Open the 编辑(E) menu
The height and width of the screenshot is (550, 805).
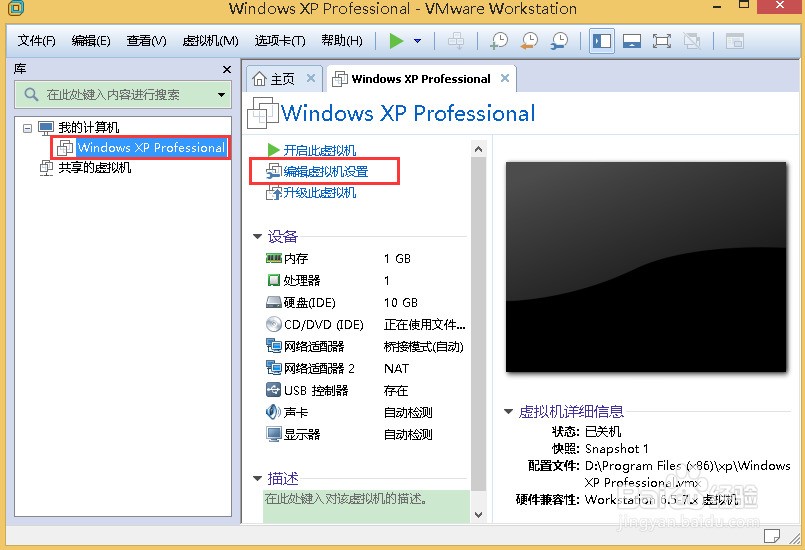[91, 41]
